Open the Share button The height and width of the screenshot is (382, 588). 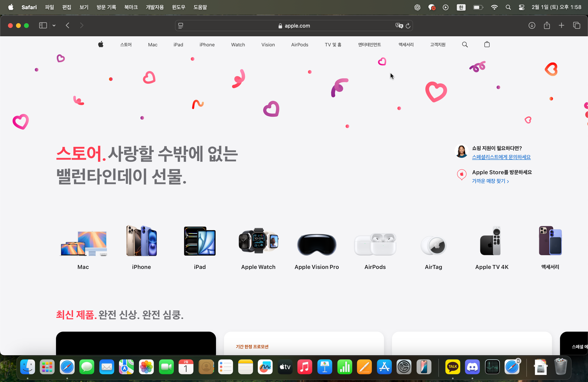pos(547,25)
